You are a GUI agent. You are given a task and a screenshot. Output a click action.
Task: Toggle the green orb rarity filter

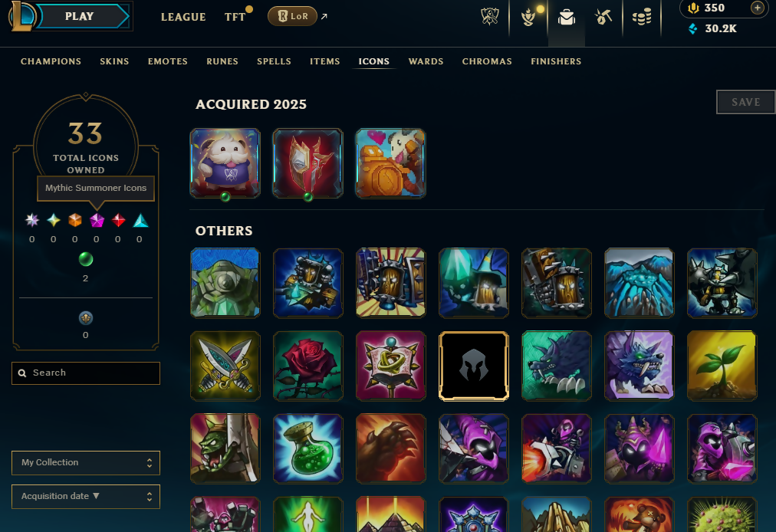(86, 259)
